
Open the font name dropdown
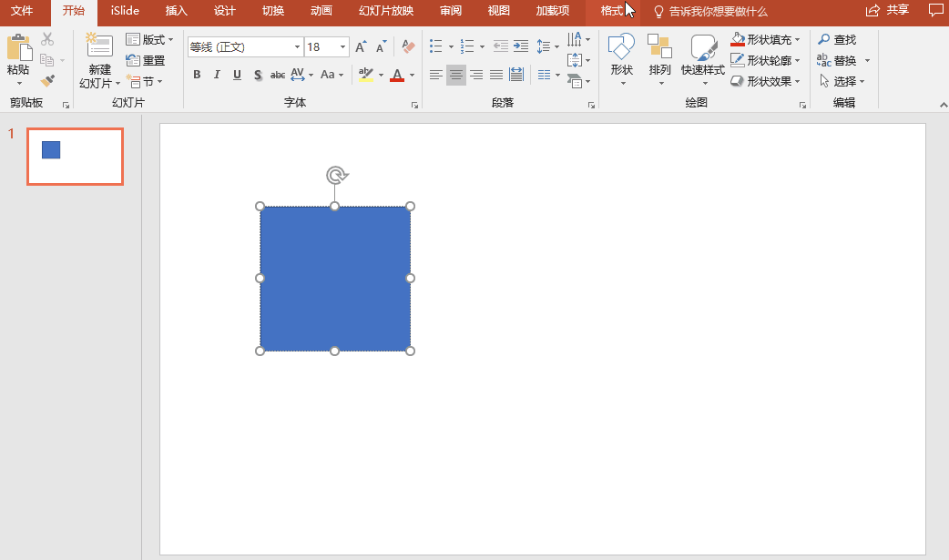[297, 46]
